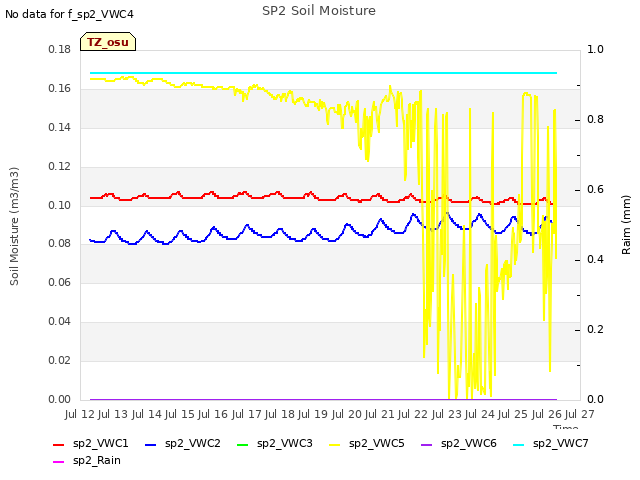Select the sp2_VWC6 legend entry
The height and width of the screenshot is (480, 640).
(x=458, y=444)
